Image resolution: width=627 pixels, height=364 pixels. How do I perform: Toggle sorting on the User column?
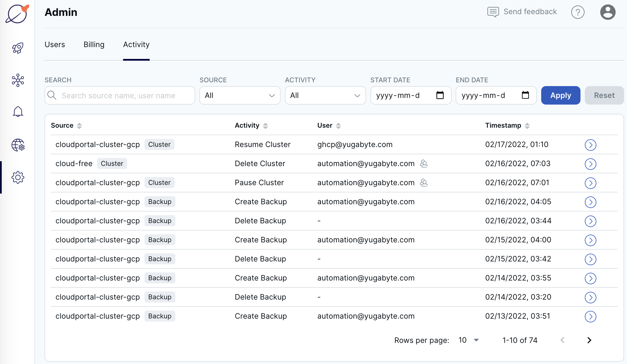(339, 125)
